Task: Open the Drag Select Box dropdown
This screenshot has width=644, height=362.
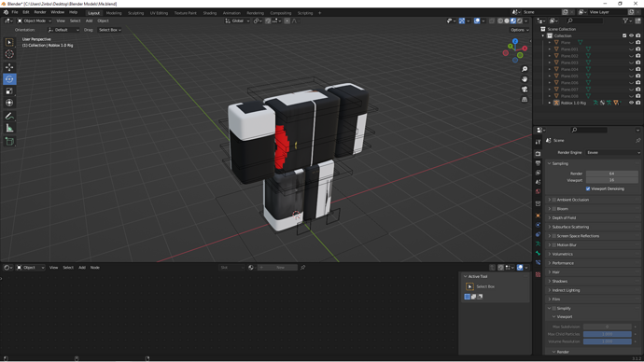Action: click(109, 30)
